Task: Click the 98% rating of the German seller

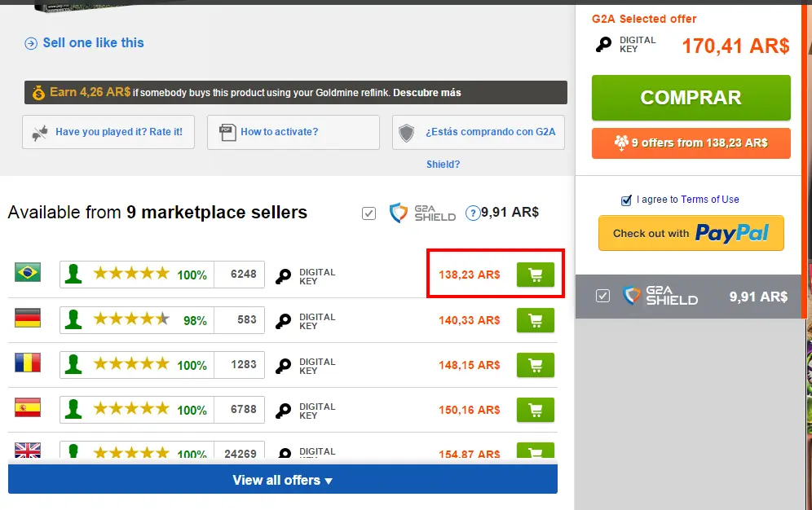Action: (195, 321)
